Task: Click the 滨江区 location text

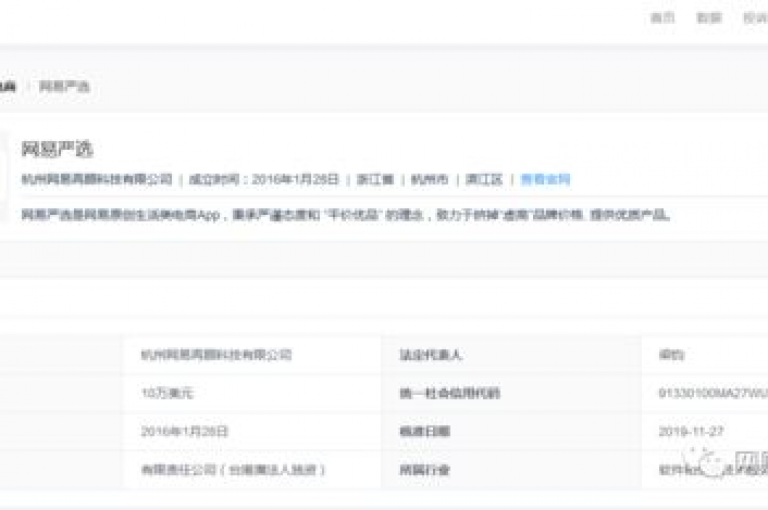Action: coord(484,179)
